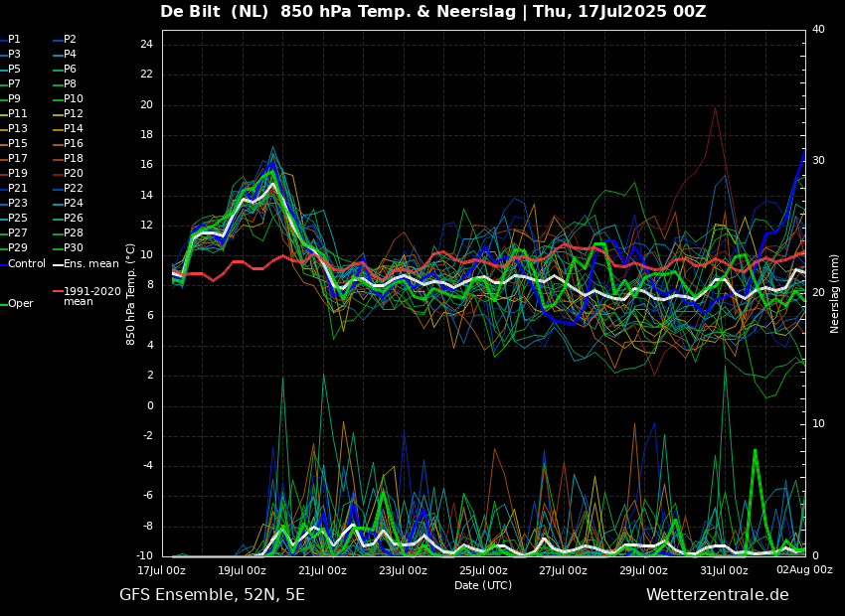845x616 pixels.
Task: Click the chart title 'De Bilt (NL) 850 hPa Temp. & Neerslag'
Action: point(338,11)
